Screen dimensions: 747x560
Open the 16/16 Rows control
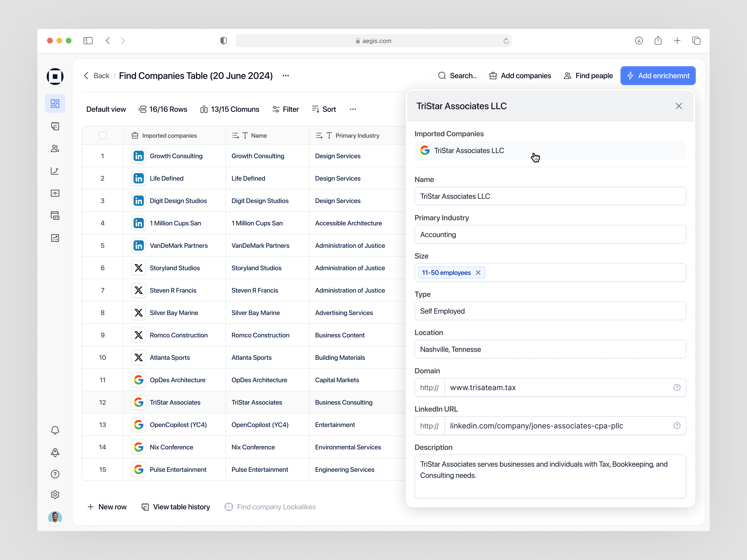click(x=163, y=109)
